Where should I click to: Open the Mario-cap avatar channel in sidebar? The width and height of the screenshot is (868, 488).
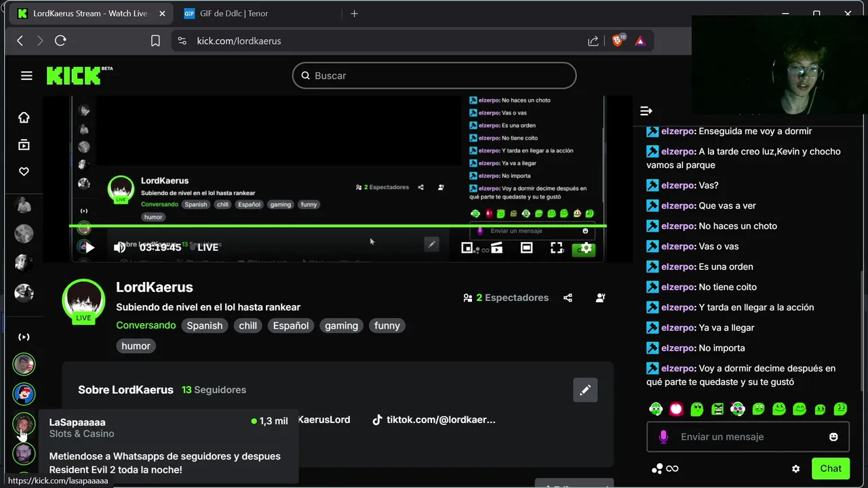click(x=24, y=394)
